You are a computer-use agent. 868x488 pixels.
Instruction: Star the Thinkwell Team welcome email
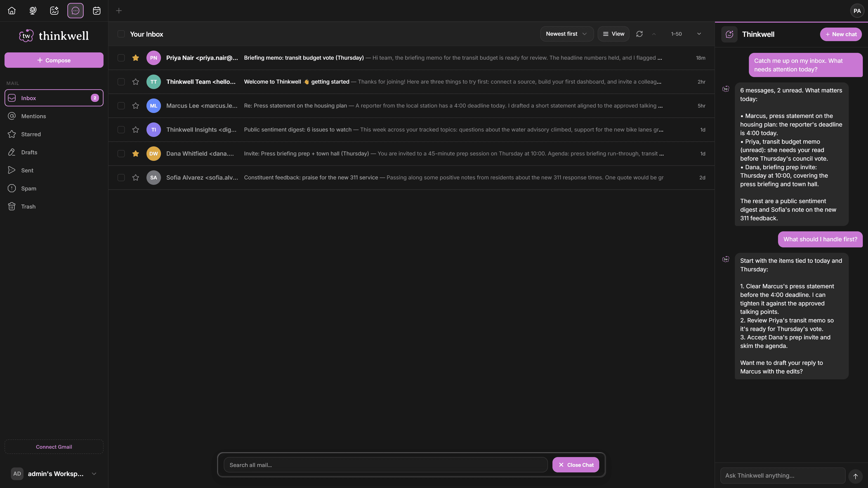(x=135, y=82)
